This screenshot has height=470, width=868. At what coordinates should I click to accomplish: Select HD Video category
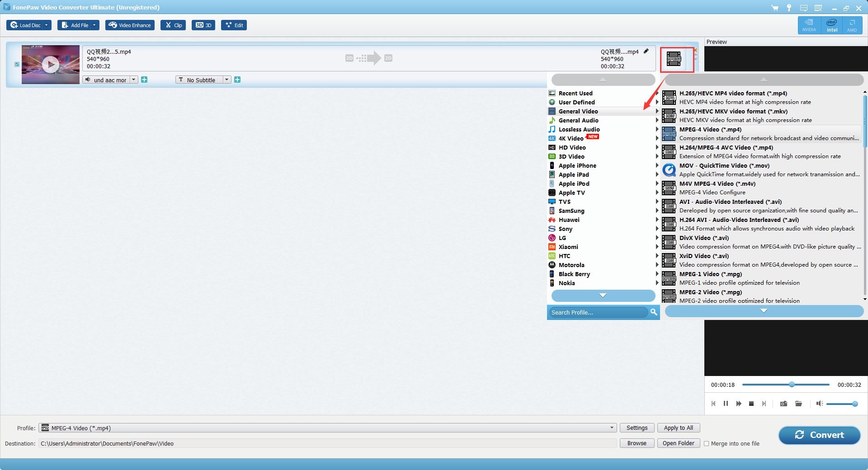pos(603,147)
